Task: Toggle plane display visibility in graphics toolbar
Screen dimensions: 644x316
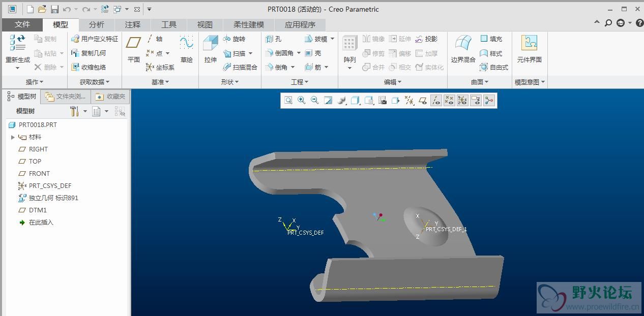Action: (x=423, y=101)
